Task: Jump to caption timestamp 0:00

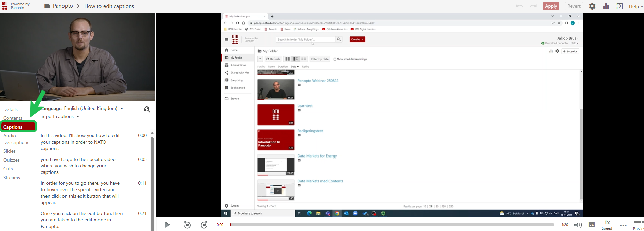Action: click(x=142, y=135)
